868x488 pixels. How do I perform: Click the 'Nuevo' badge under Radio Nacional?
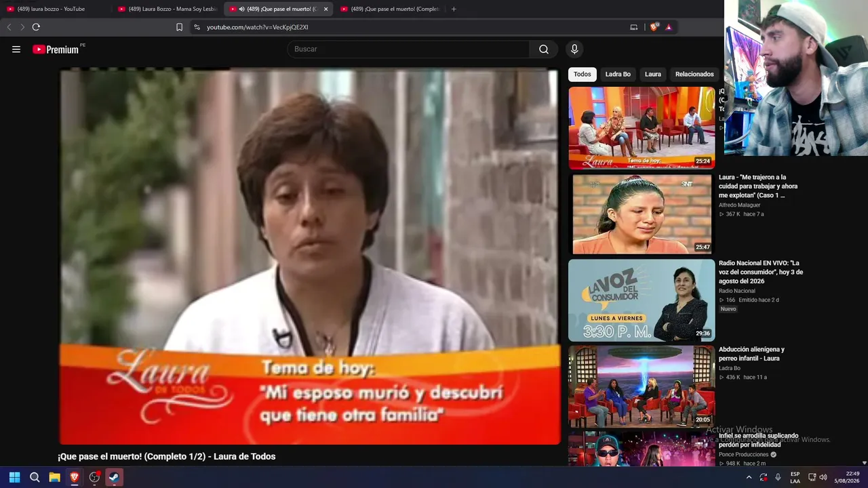tap(728, 309)
